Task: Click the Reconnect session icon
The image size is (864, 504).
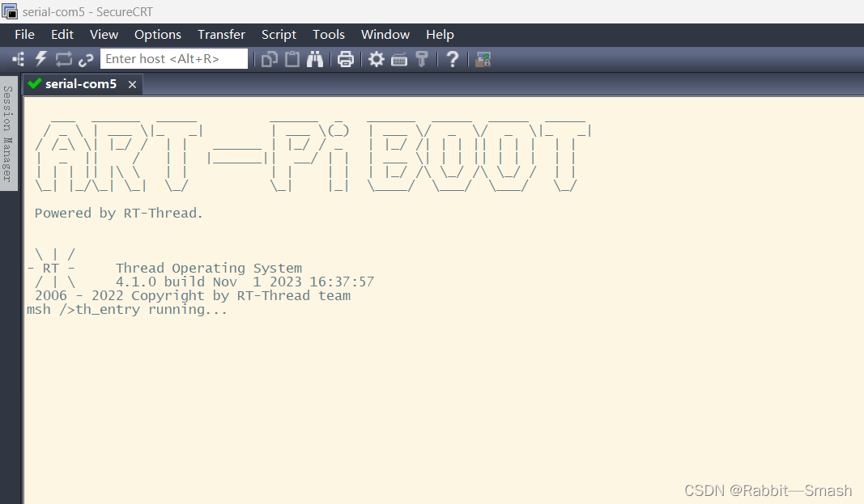Action: point(63,59)
